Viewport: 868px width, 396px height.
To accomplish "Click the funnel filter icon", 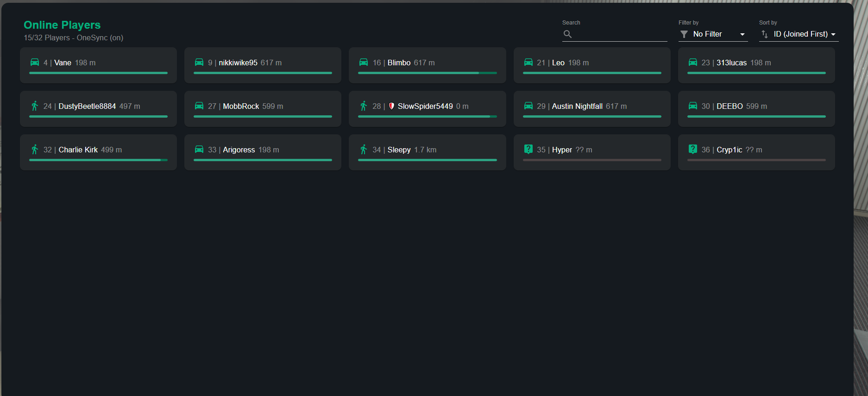I will pyautogui.click(x=684, y=34).
